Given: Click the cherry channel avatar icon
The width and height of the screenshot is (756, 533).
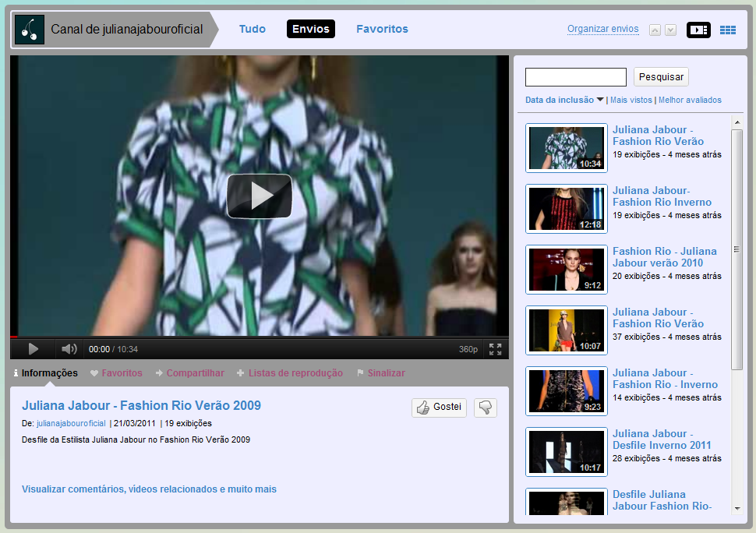Looking at the screenshot, I should pyautogui.click(x=30, y=30).
